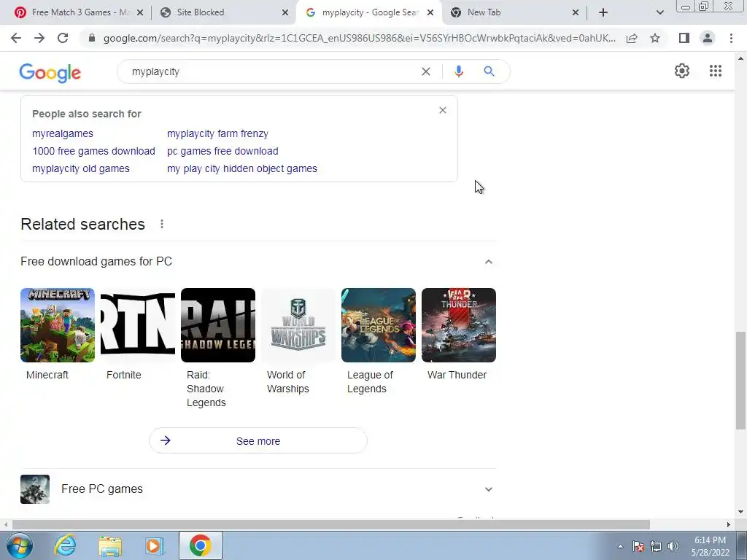Open Windows Explorer from taskbar
Image resolution: width=747 pixels, height=560 pixels.
tap(111, 545)
